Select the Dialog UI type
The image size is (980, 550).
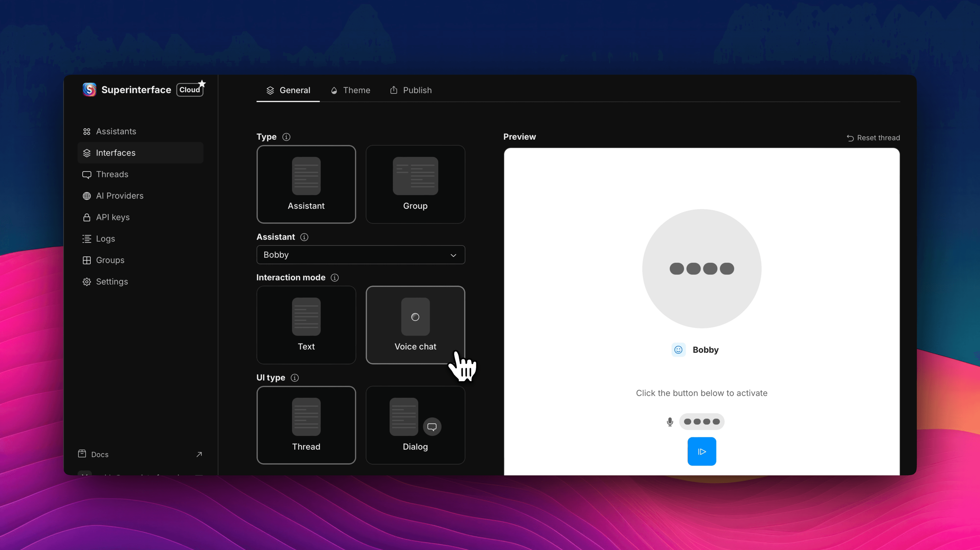pos(415,425)
